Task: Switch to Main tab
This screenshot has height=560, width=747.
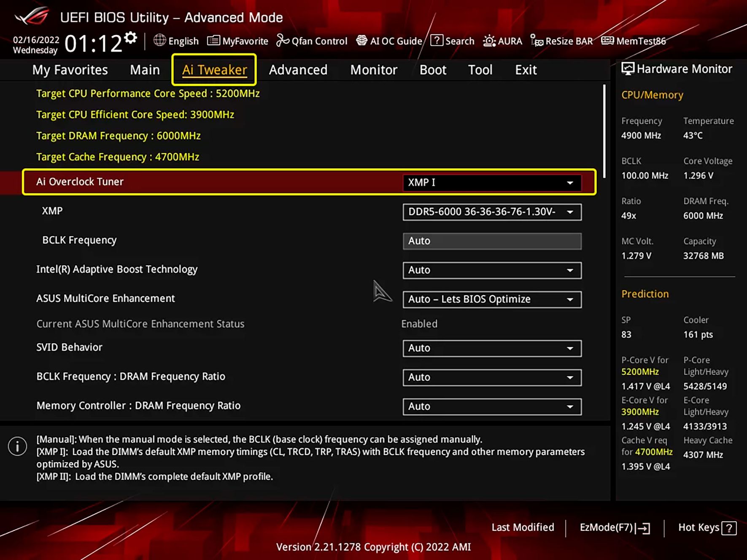Action: [x=145, y=70]
